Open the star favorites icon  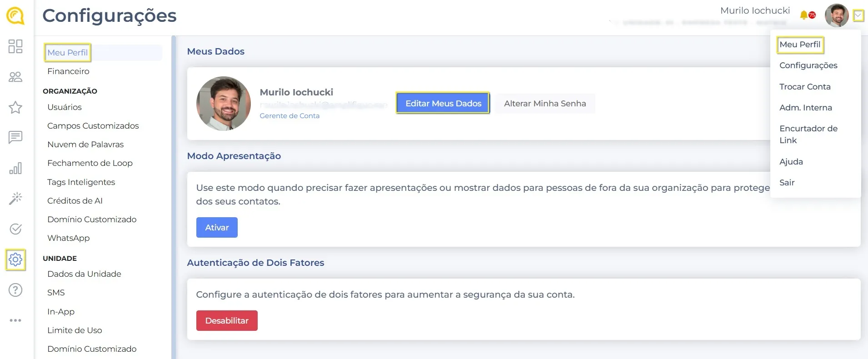(x=15, y=107)
